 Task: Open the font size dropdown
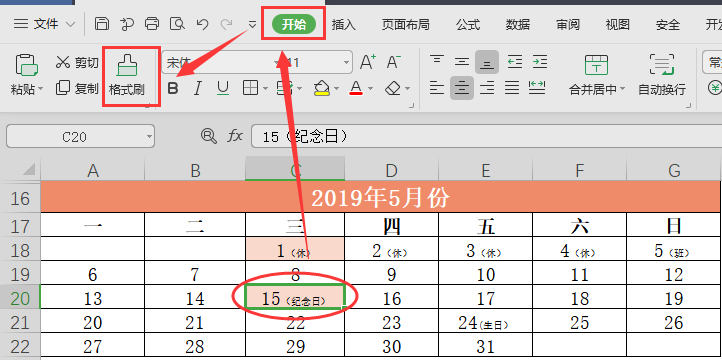point(346,62)
